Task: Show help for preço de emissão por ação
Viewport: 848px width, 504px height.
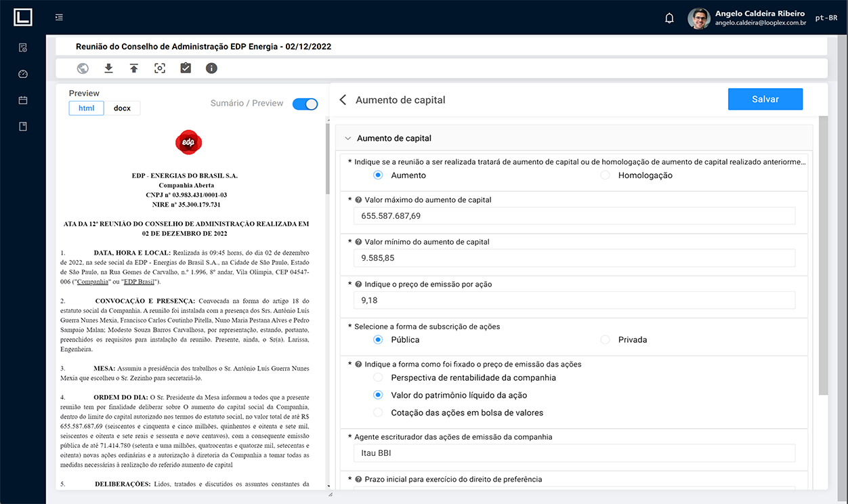Action: point(358,285)
